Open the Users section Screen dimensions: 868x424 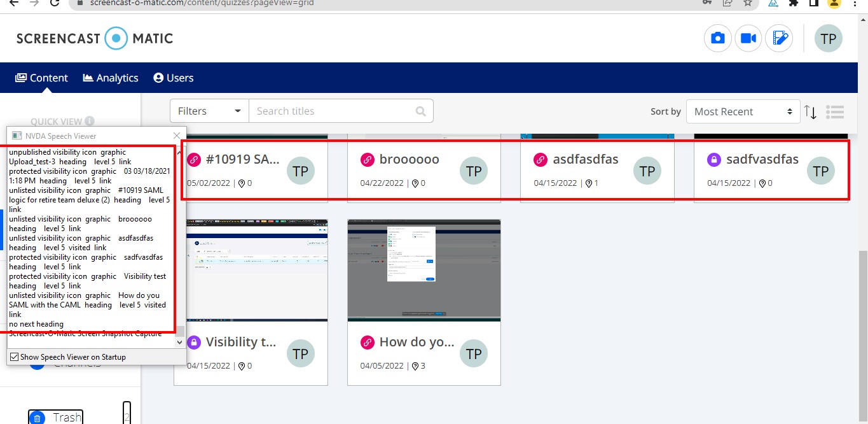pos(173,77)
